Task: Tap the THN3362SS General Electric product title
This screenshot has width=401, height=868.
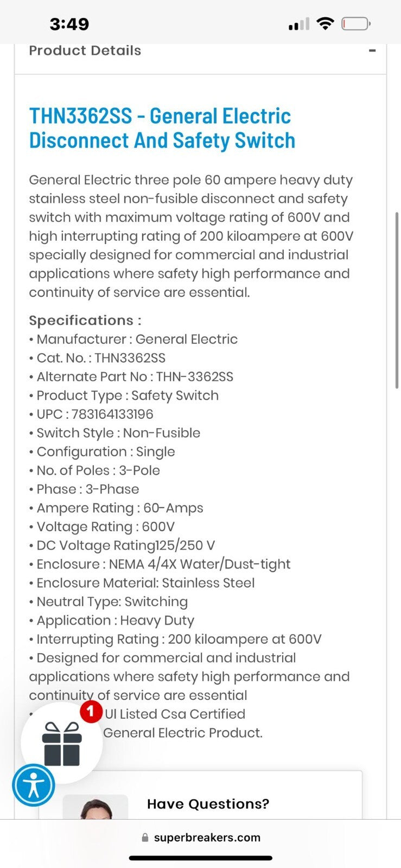Action: click(162, 128)
